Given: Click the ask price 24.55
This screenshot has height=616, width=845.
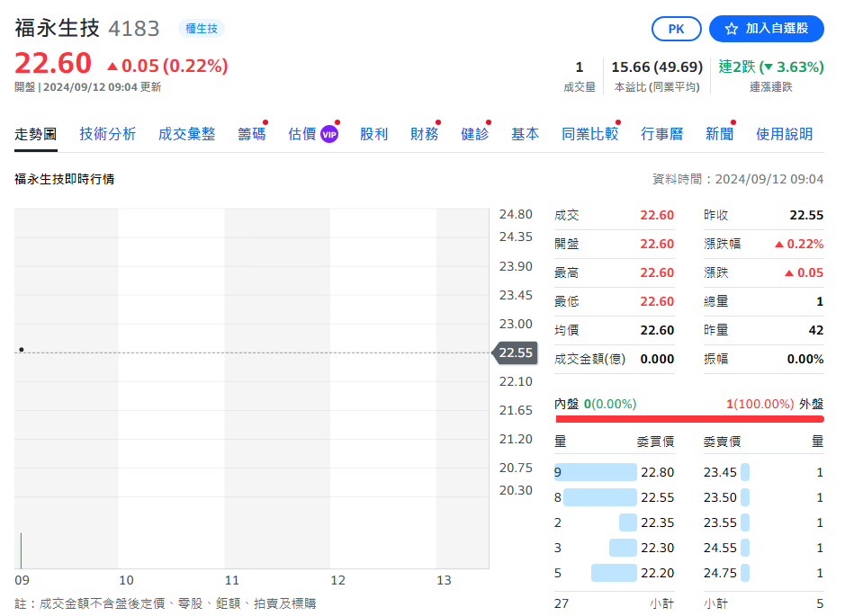Looking at the screenshot, I should pos(720,549).
